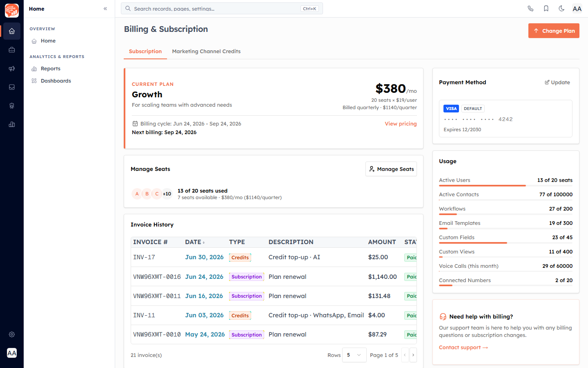588x368 pixels.
Task: Toggle dark mode moon icon
Action: (x=561, y=9)
